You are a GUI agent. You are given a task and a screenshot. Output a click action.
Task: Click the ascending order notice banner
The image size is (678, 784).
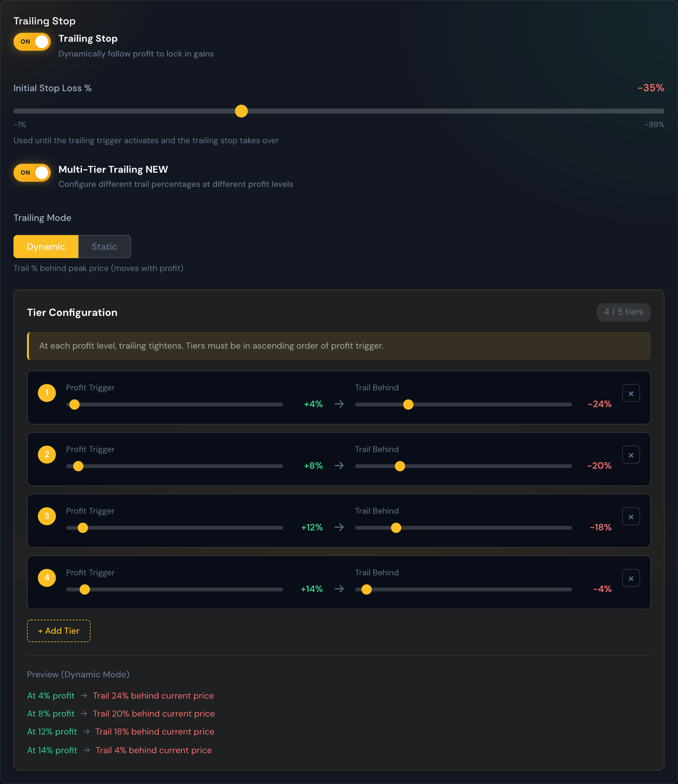click(x=339, y=346)
